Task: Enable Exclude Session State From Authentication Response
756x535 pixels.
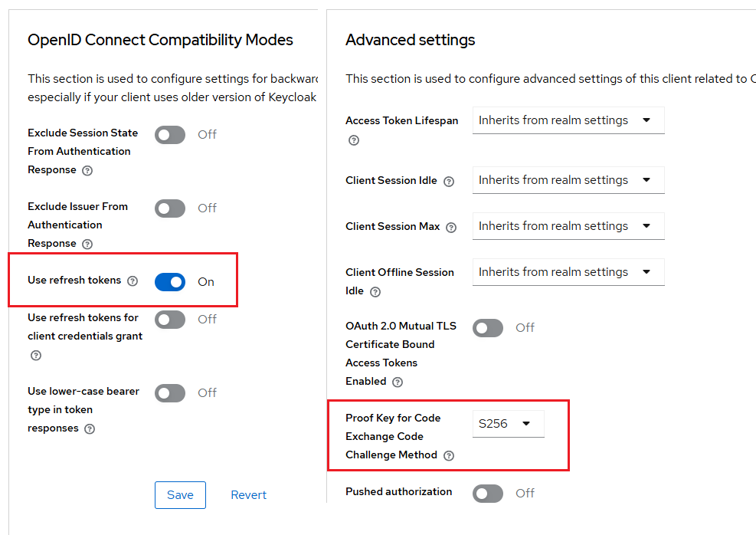Action: click(x=170, y=135)
